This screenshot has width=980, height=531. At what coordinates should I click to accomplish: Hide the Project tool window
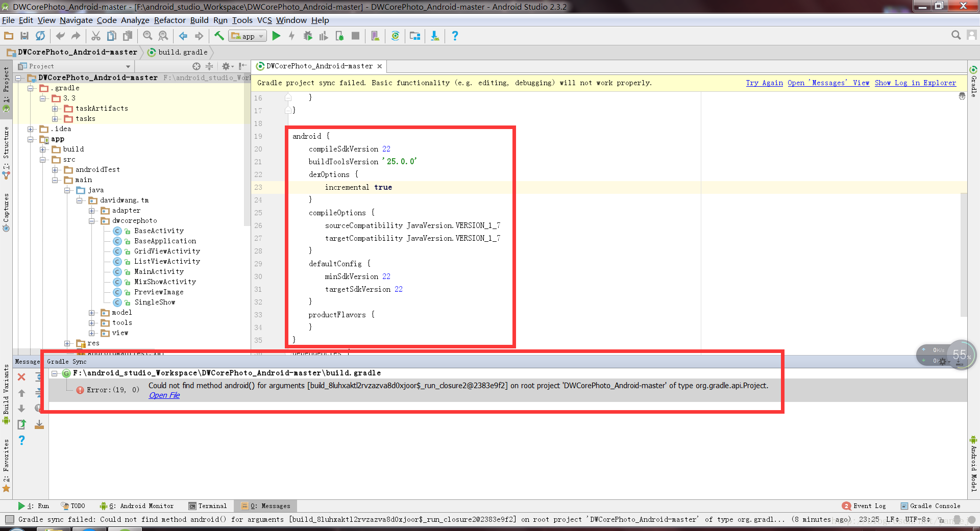click(x=242, y=66)
